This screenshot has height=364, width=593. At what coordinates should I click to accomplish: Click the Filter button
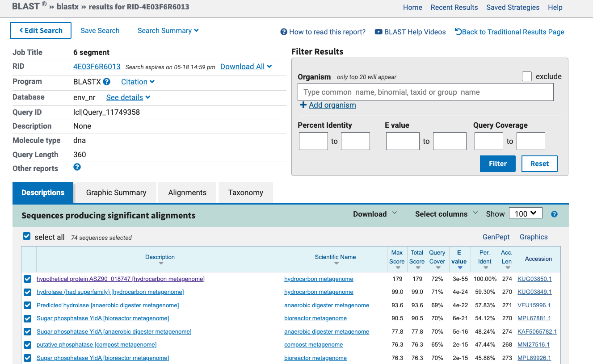pyautogui.click(x=498, y=163)
